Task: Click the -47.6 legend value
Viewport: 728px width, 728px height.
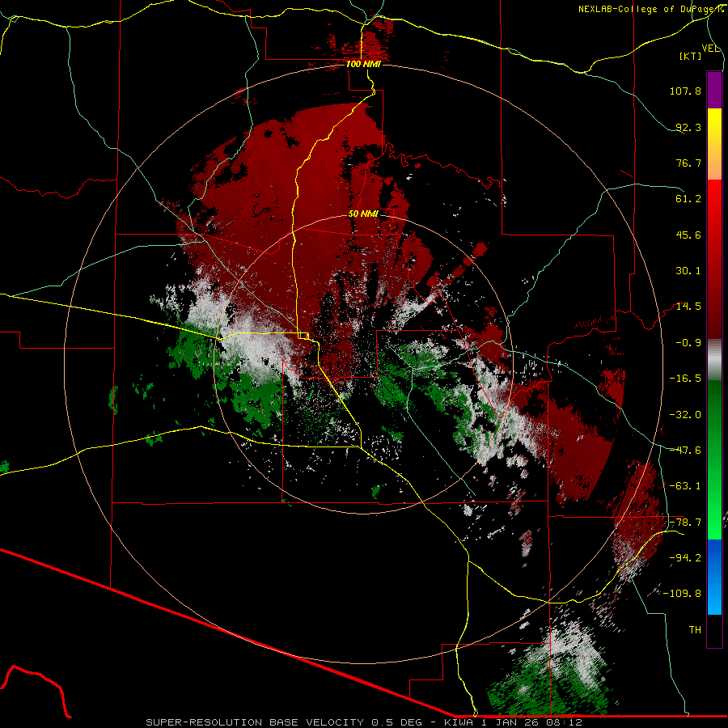Action: pyautogui.click(x=685, y=451)
